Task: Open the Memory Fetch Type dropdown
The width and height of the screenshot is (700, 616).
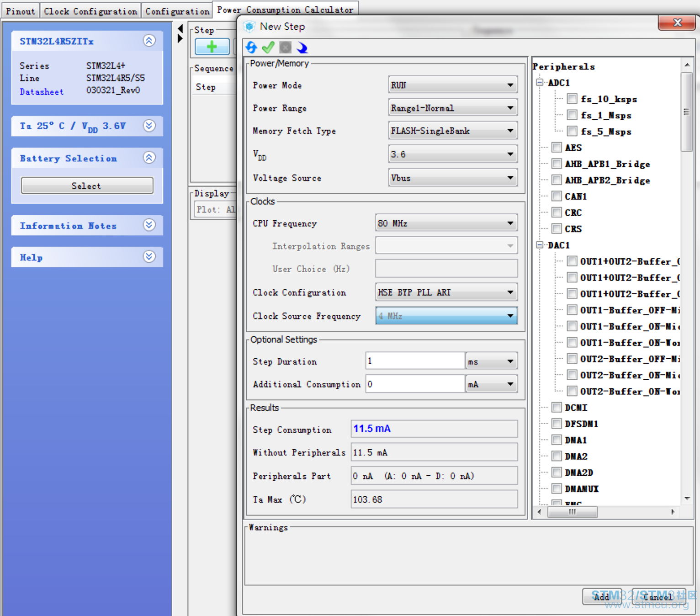Action: (453, 131)
